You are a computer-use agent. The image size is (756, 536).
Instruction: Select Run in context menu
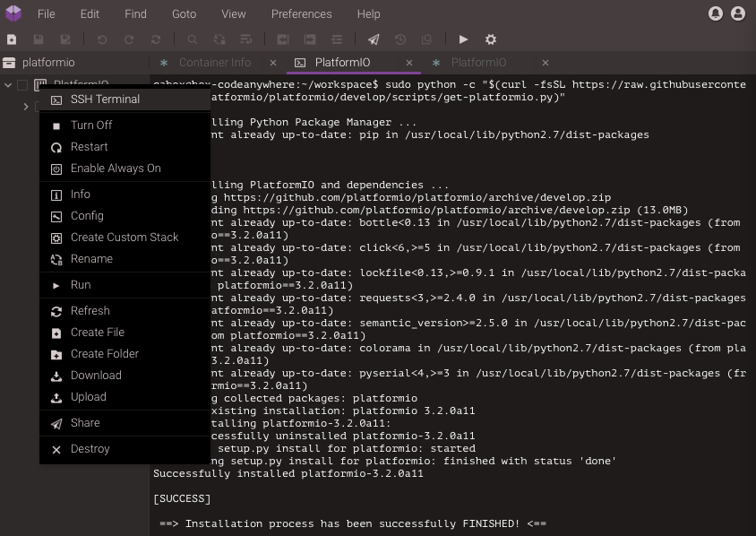(x=125, y=285)
